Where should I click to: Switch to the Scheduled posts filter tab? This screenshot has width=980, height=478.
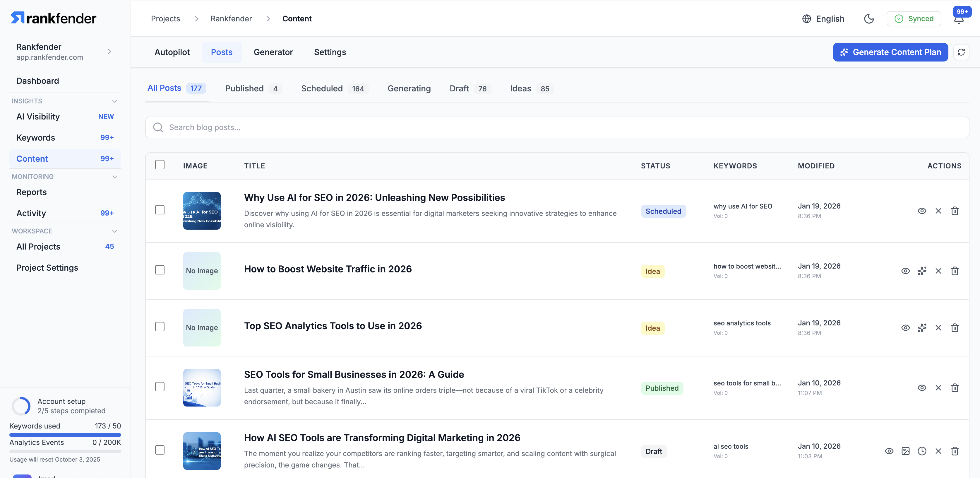coord(322,88)
